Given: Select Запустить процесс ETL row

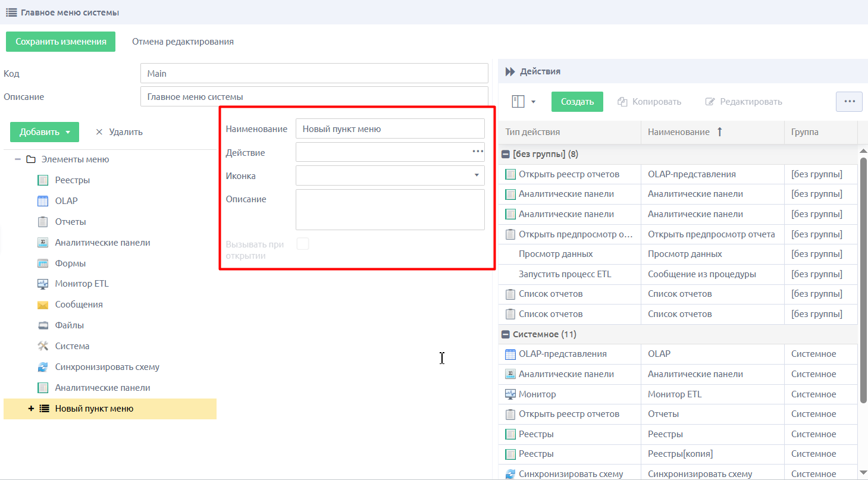Looking at the screenshot, I should coord(678,274).
